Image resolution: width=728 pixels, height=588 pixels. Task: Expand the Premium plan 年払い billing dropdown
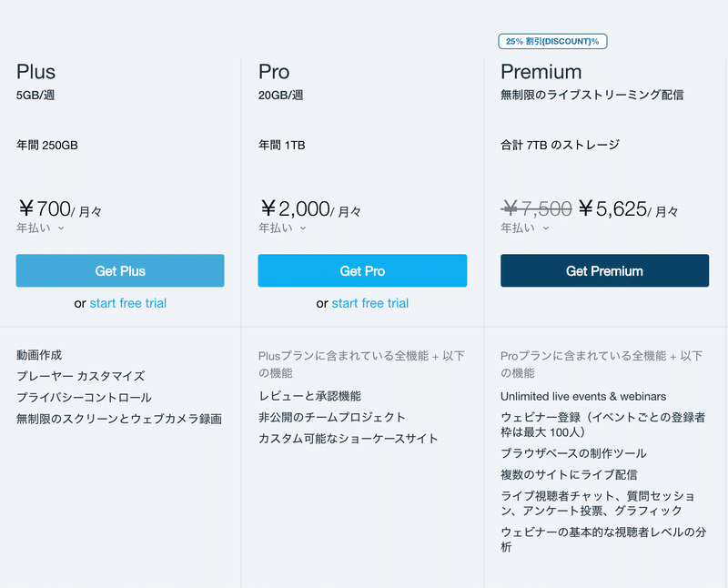(525, 228)
